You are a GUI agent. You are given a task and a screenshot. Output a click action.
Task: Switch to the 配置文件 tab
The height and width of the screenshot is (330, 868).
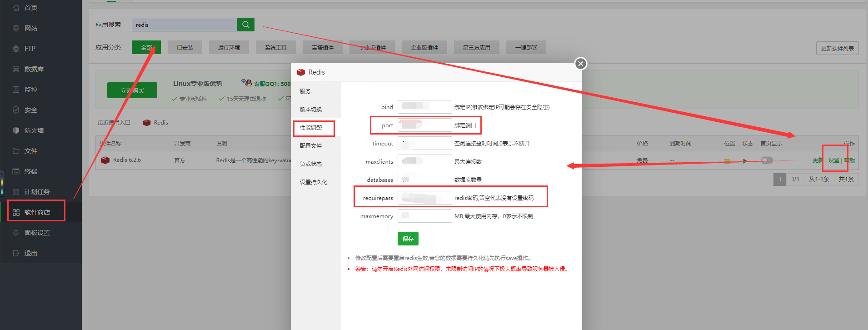311,146
